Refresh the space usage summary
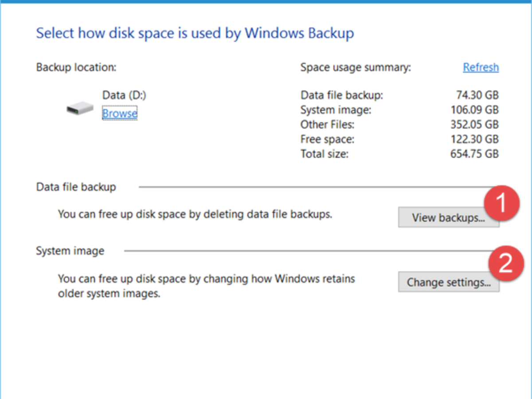Viewport: 532px width, 399px height. [x=481, y=67]
